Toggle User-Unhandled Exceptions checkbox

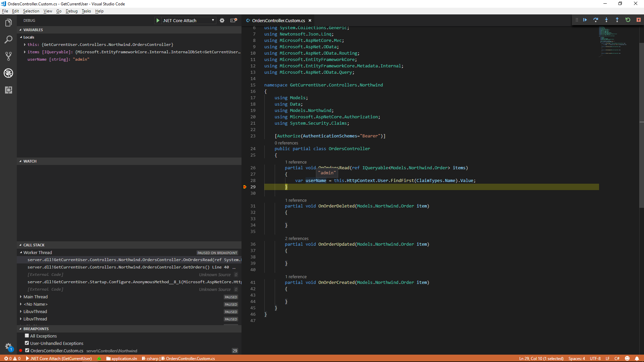27,343
